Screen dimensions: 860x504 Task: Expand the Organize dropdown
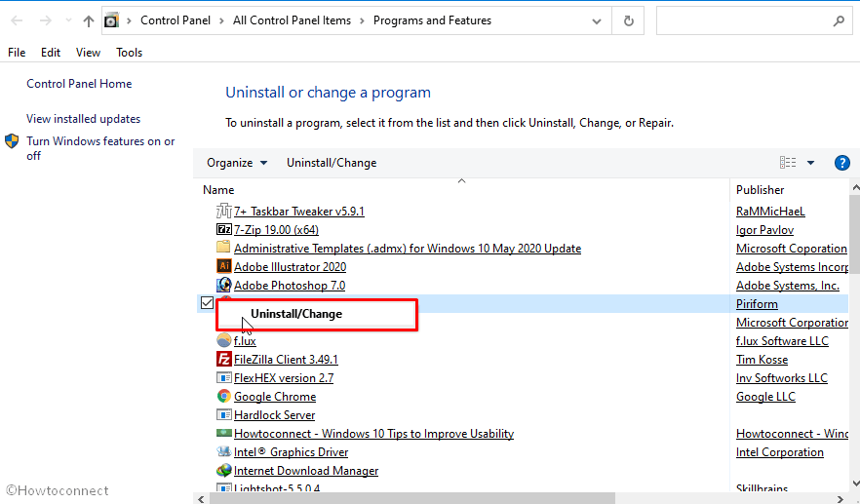coord(237,163)
